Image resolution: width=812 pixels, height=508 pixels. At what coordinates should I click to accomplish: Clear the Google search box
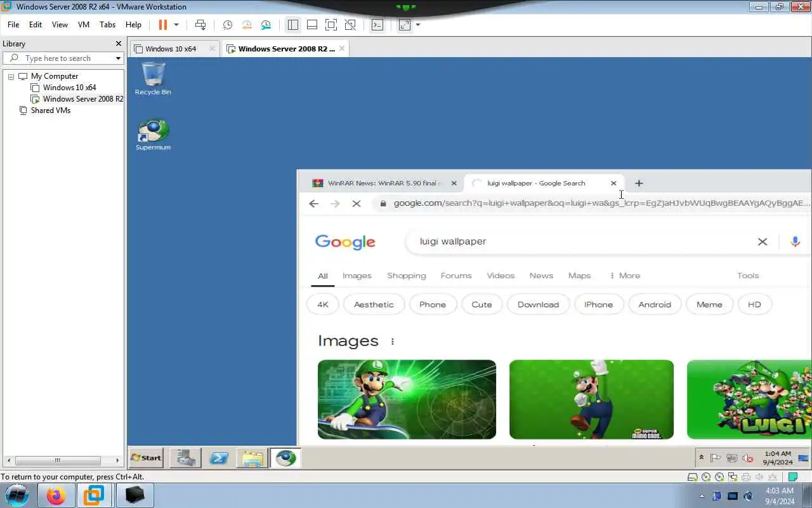pyautogui.click(x=763, y=242)
